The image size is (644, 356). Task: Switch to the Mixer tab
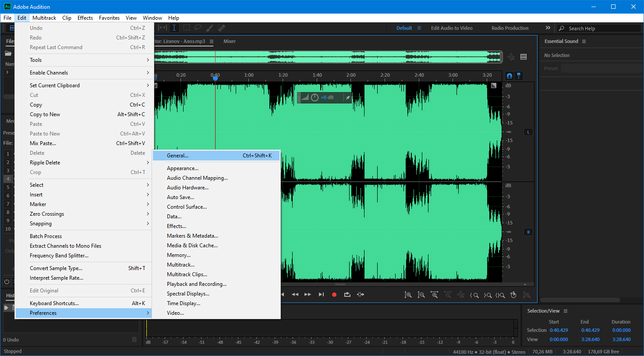[230, 41]
